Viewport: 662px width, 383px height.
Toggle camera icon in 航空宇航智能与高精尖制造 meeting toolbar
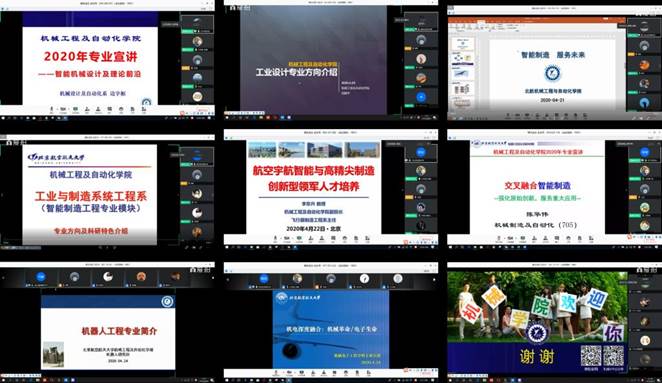pos(287,239)
